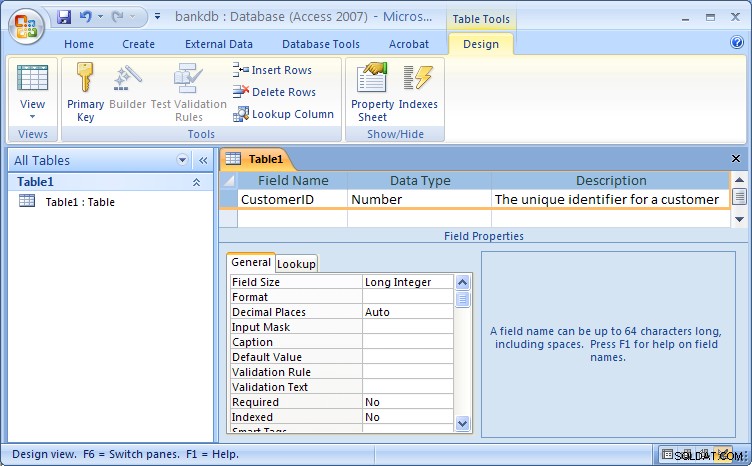Click the Format property field
Viewport: 752px width, 466px height.
click(408, 297)
